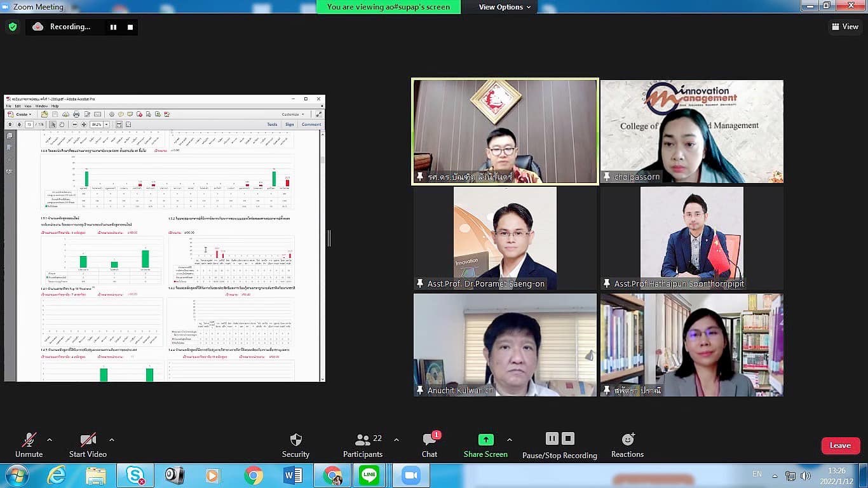Viewport: 868px width, 488px height.
Task: Click the green Share Screen icon
Action: (485, 440)
